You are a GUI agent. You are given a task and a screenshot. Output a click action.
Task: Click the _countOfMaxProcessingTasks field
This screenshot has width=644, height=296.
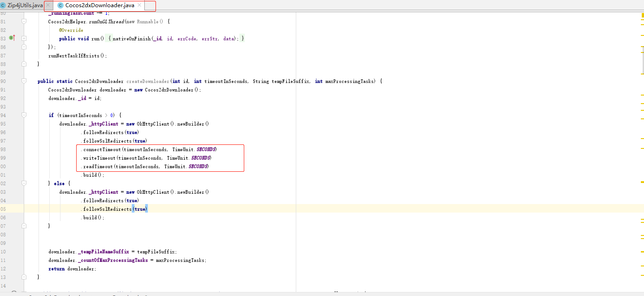[x=113, y=260]
